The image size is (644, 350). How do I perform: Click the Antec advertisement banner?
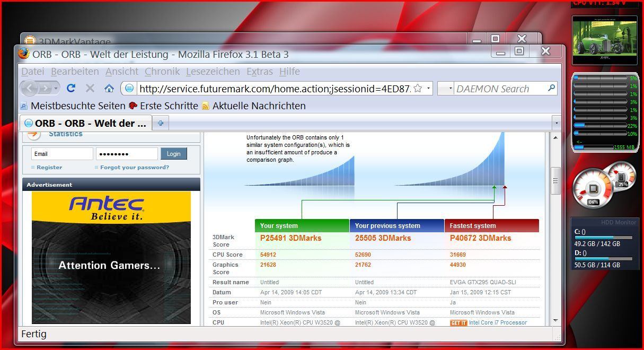[111, 258]
